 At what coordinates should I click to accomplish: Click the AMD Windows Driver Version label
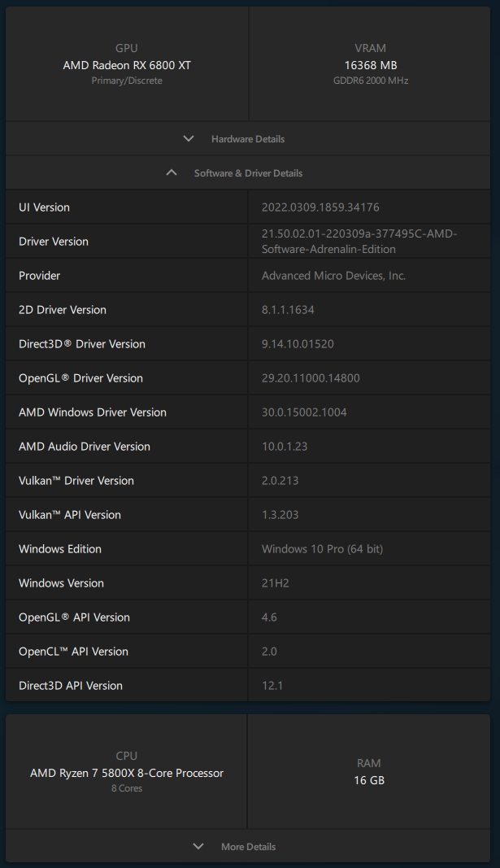pyautogui.click(x=93, y=412)
